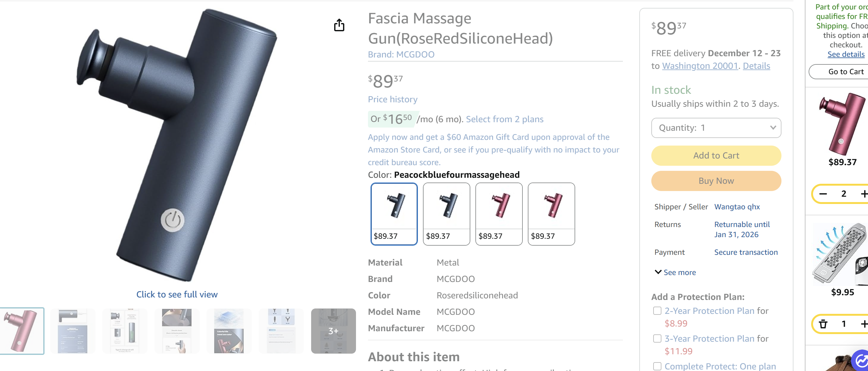Choose the fourth rose red color variant

pyautogui.click(x=551, y=214)
